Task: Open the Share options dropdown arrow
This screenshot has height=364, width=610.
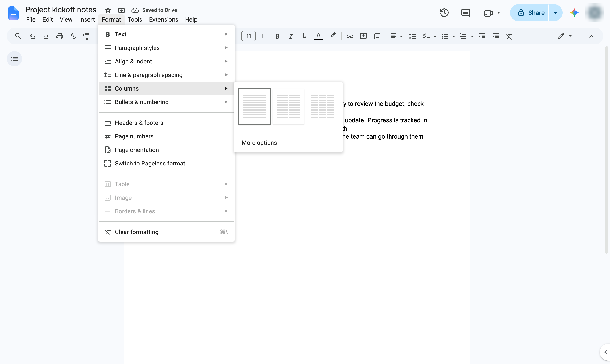Action: pyautogui.click(x=555, y=13)
